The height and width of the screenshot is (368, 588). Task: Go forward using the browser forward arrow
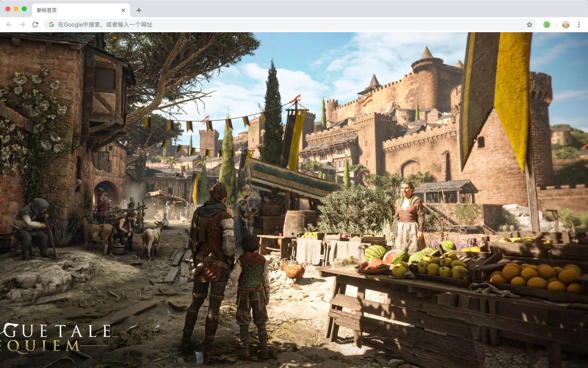pyautogui.click(x=22, y=24)
